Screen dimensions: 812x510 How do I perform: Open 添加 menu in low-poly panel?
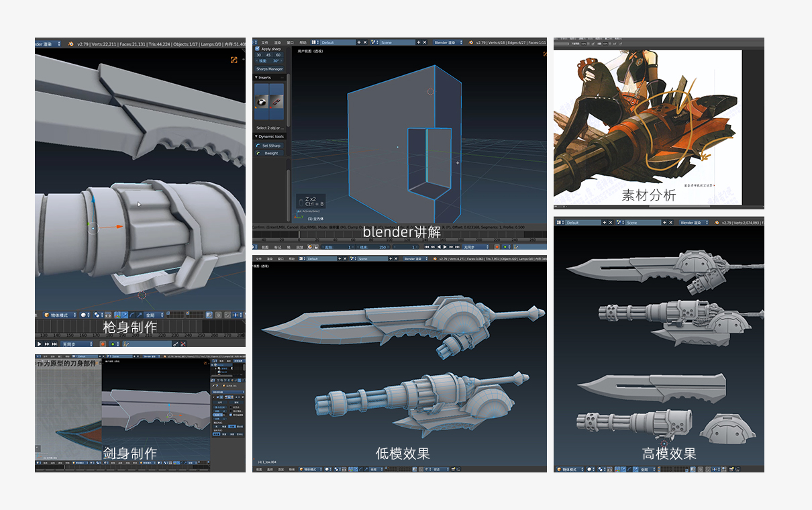[x=281, y=469]
